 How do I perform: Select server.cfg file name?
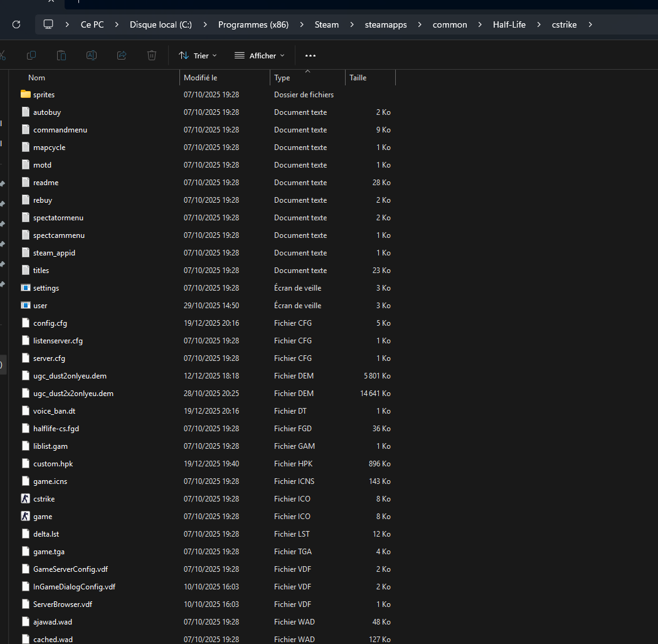(49, 358)
